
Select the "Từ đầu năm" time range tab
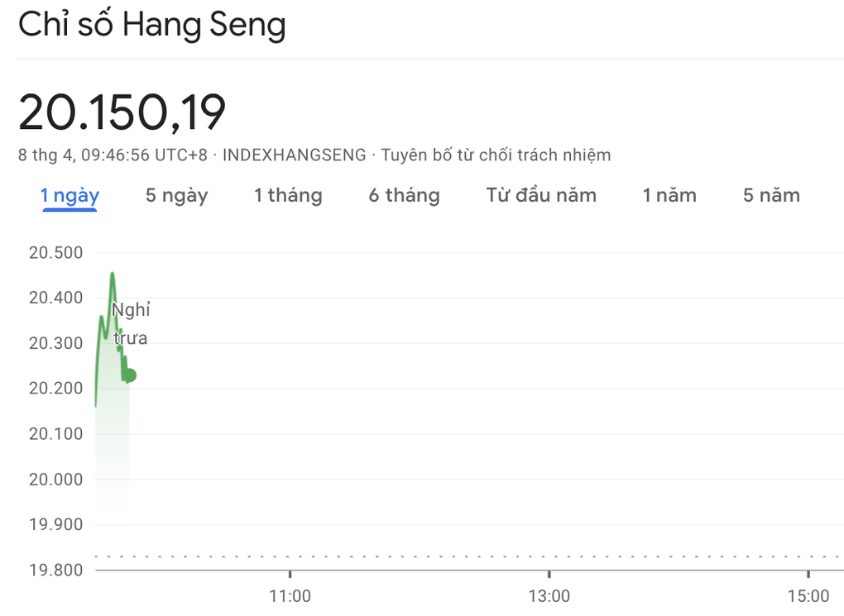click(540, 195)
